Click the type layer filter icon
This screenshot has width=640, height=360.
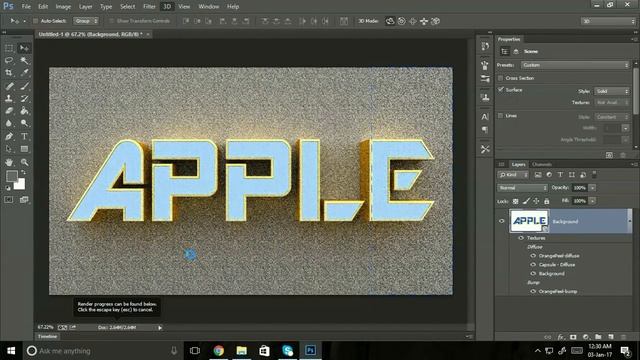[x=560, y=175]
